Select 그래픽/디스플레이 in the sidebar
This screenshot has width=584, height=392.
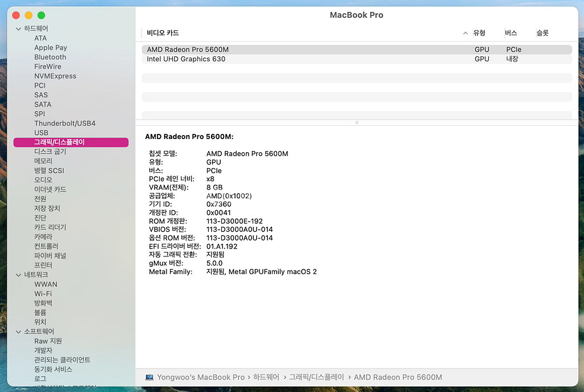point(59,142)
